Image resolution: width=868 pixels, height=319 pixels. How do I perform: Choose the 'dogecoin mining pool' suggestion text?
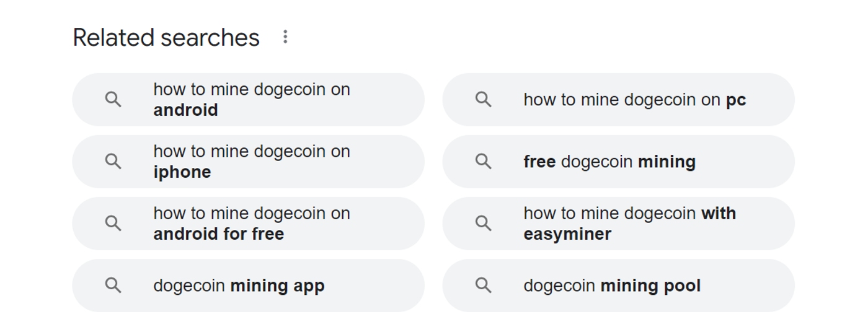(612, 286)
